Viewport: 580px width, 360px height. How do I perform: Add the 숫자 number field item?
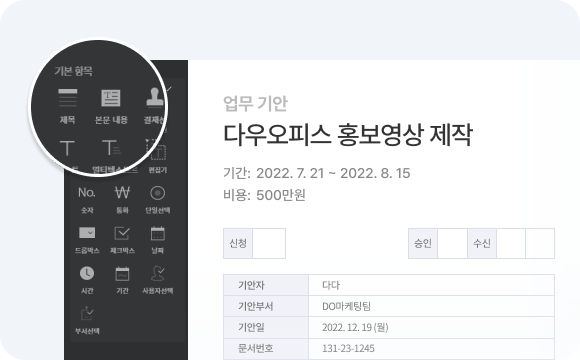pyautogui.click(x=87, y=200)
